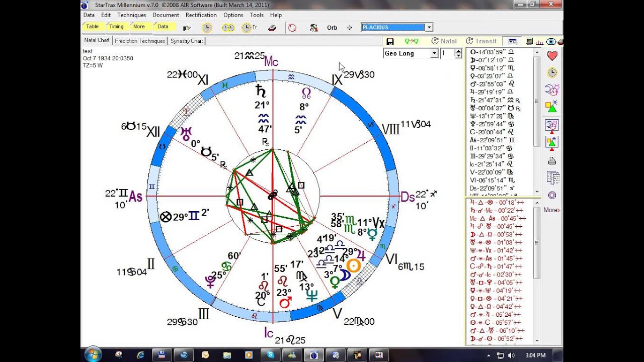Click the pointing hand icon in toolbar

coord(187,28)
